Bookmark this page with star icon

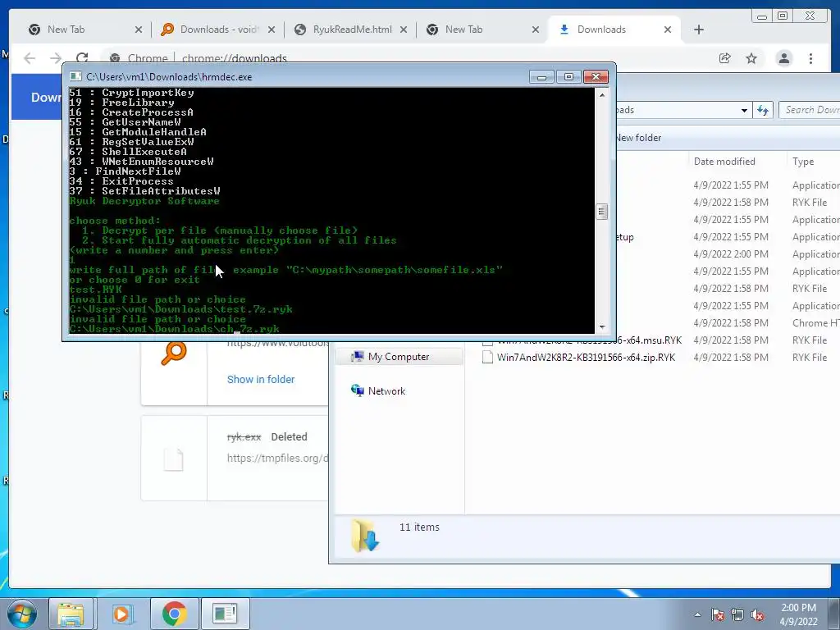coord(751,58)
